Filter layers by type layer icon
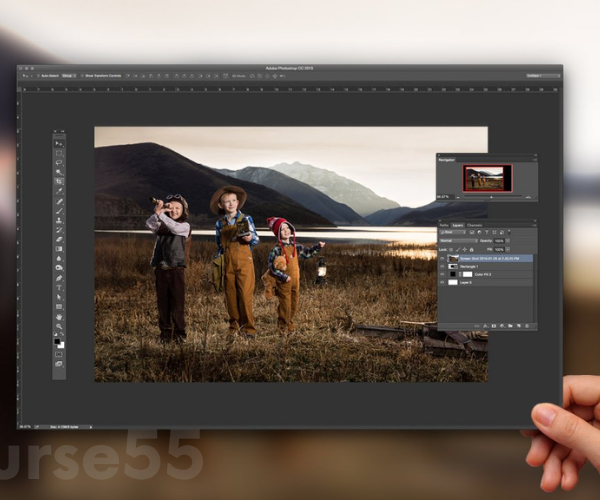The image size is (600, 500). click(x=487, y=232)
